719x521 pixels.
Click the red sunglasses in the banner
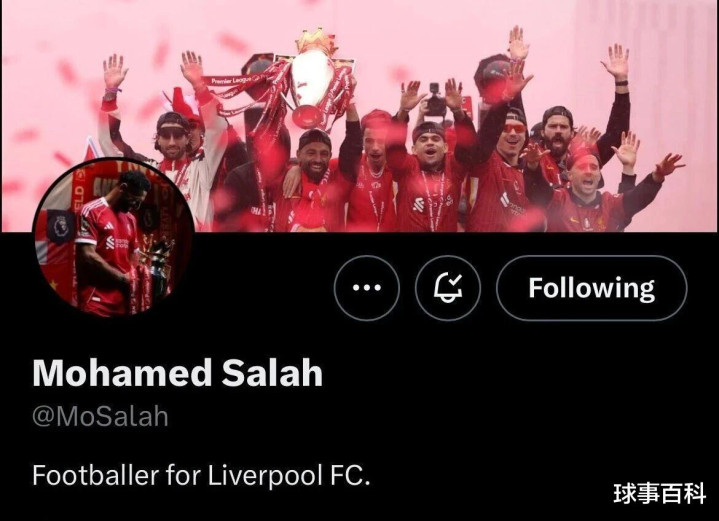[x=514, y=128]
